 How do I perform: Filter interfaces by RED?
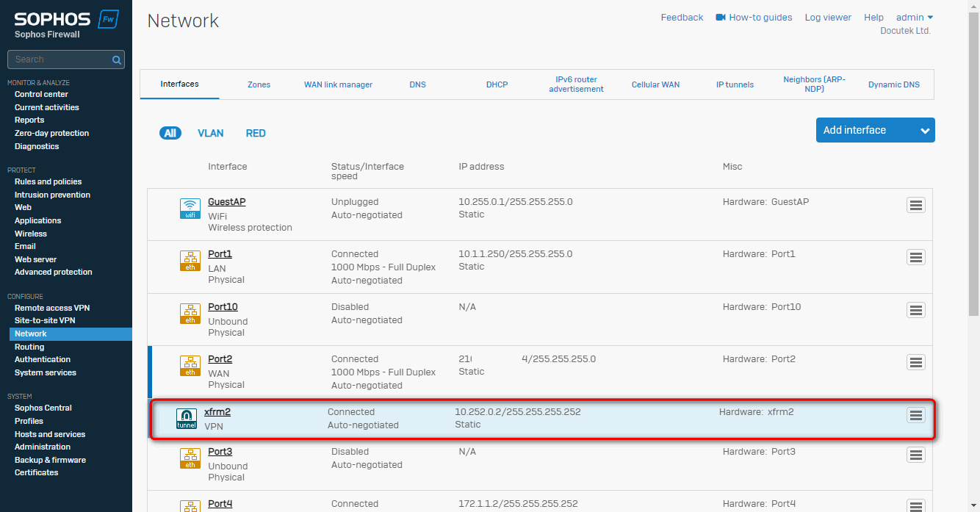(x=256, y=133)
